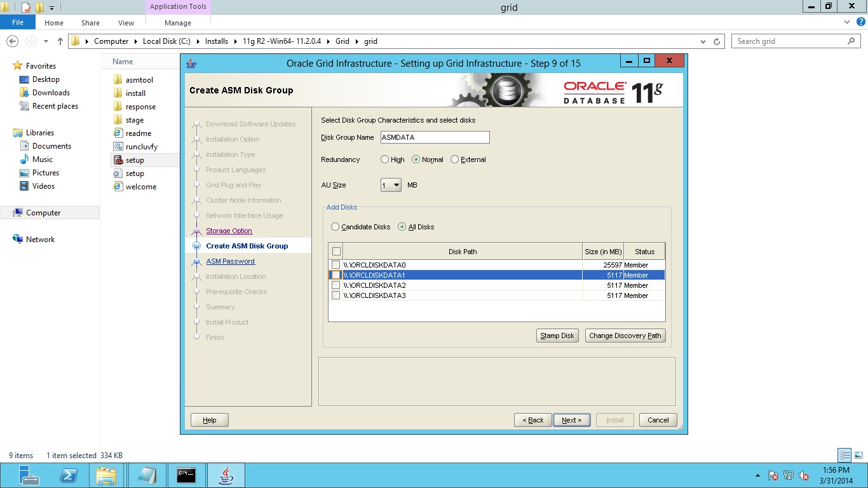Select Computer in navigation pane
The image size is (868, 488).
(43, 213)
